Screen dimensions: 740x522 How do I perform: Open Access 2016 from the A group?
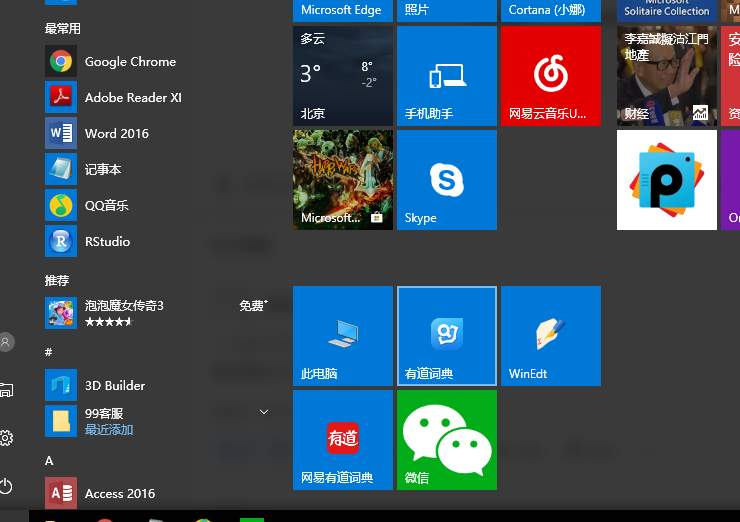click(x=158, y=493)
